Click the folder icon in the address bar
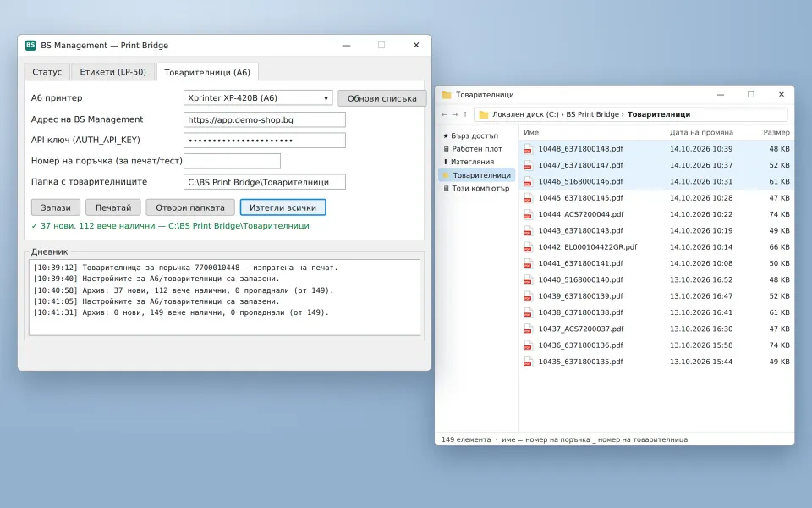Image resolution: width=812 pixels, height=508 pixels. pos(484,114)
